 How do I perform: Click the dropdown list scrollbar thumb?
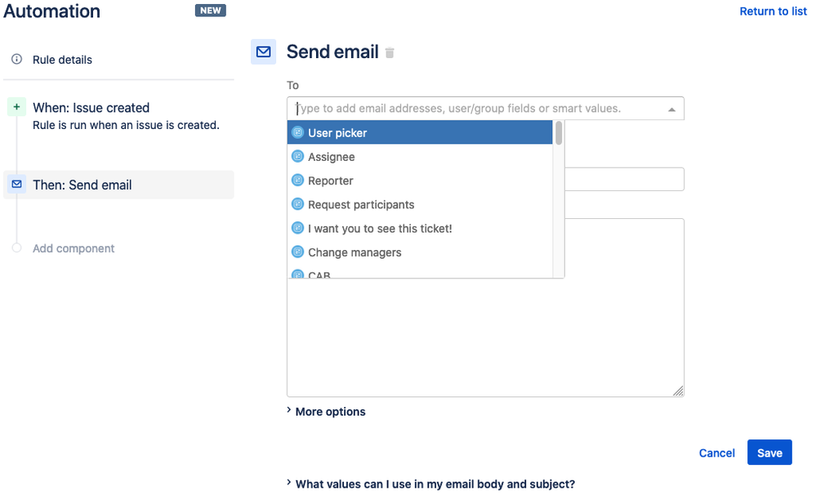tap(559, 133)
